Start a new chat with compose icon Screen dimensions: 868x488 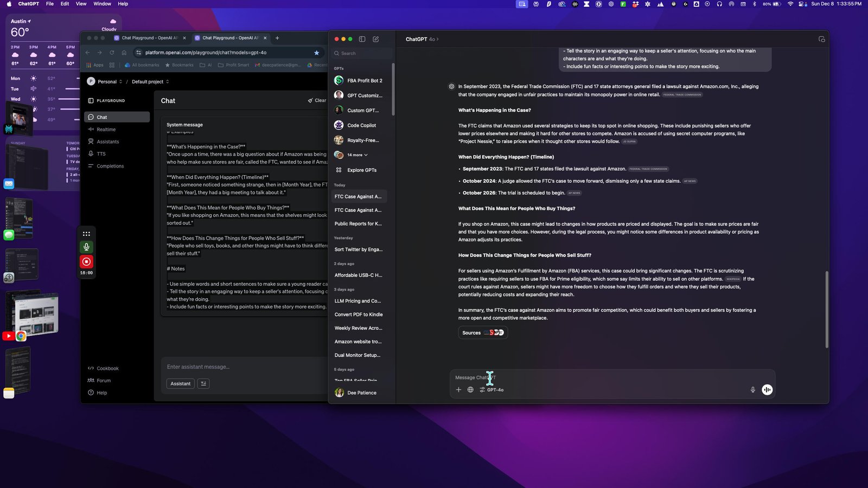click(x=376, y=39)
